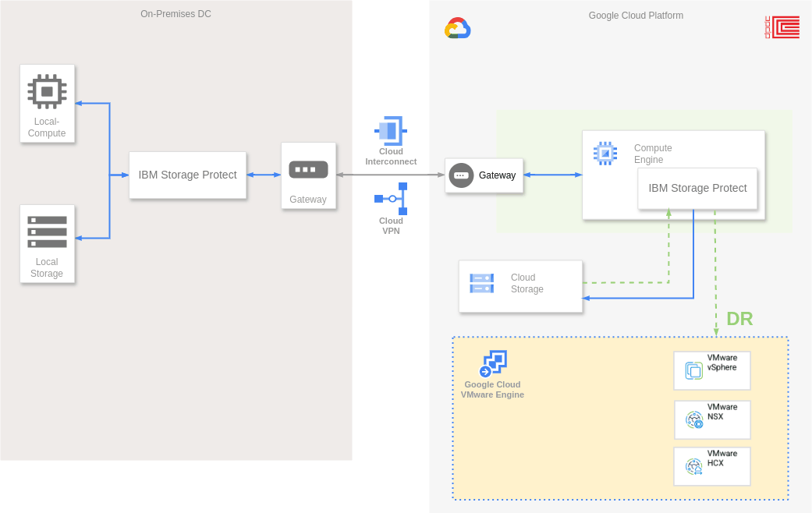Select the on-premises Gateway icon

308,170
